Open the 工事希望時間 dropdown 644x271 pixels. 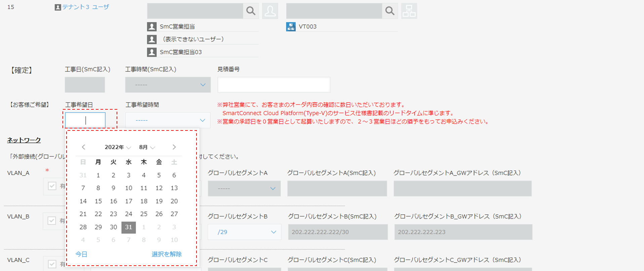point(168,120)
